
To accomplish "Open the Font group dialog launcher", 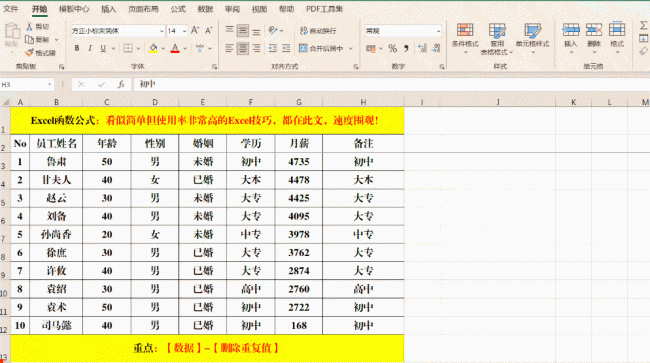I will coord(214,67).
